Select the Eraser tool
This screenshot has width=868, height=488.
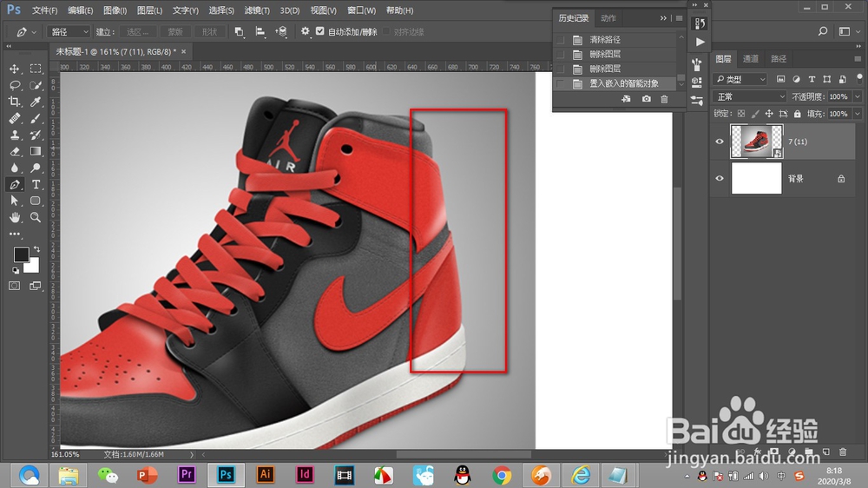pos(15,151)
